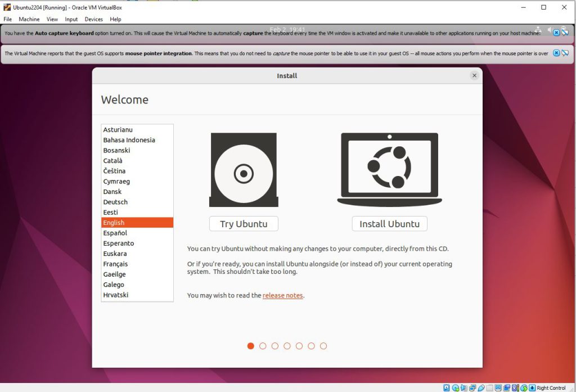This screenshot has width=576, height=392.
Task: Click the keyboard capture host key icon
Action: pyautogui.click(x=532, y=388)
